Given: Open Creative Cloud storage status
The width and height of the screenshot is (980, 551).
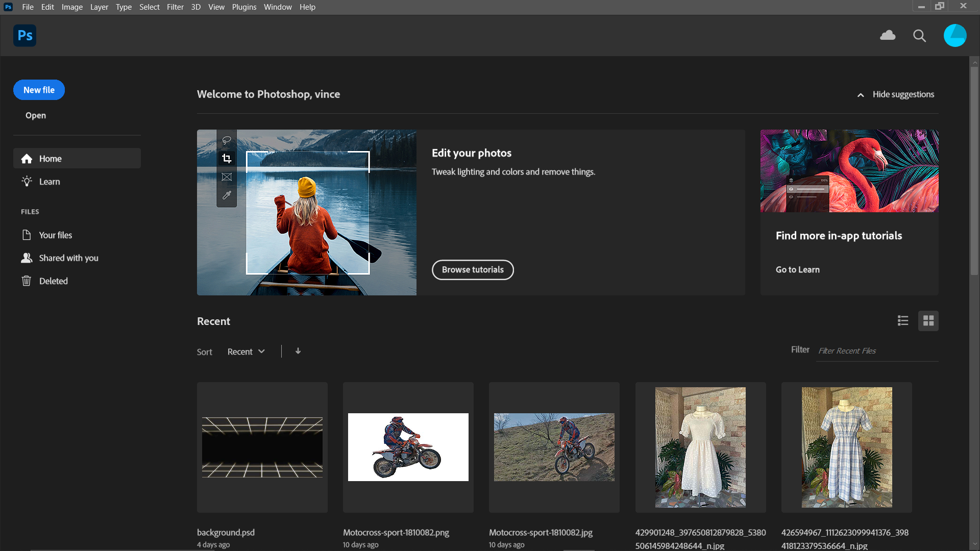Looking at the screenshot, I should 888,36.
